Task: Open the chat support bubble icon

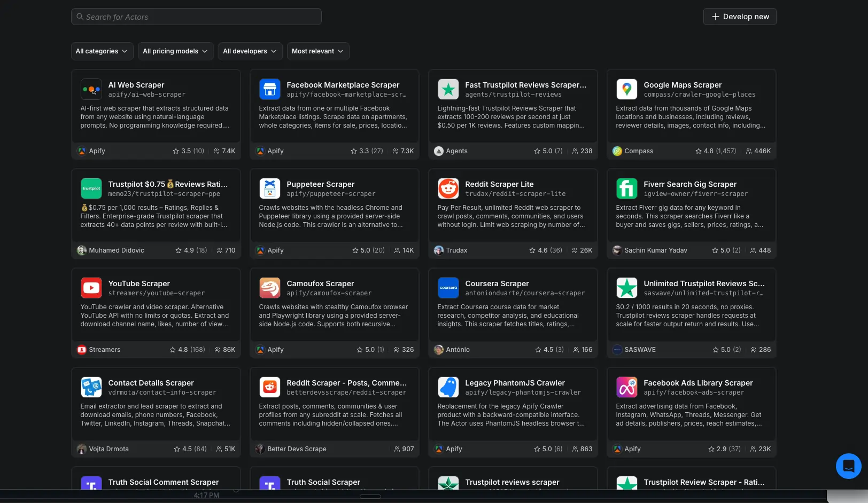Action: 849,466
